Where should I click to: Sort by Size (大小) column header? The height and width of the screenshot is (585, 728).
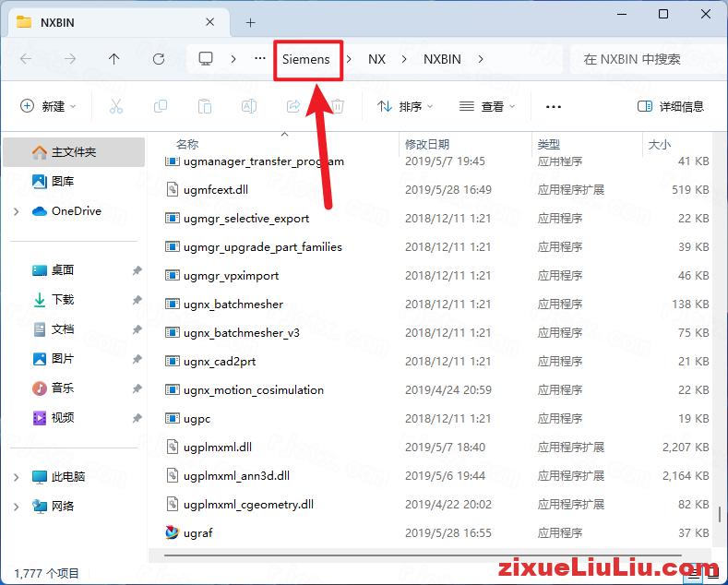(660, 144)
